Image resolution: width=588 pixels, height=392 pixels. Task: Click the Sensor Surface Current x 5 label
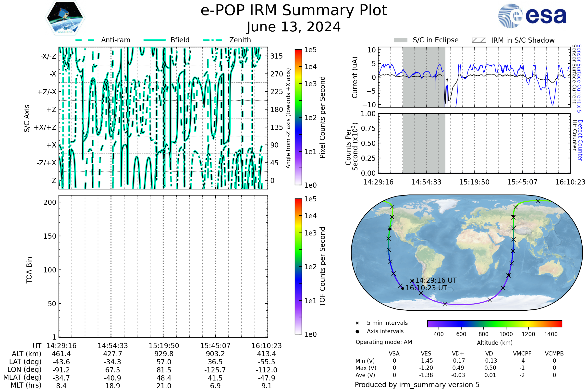579,78
